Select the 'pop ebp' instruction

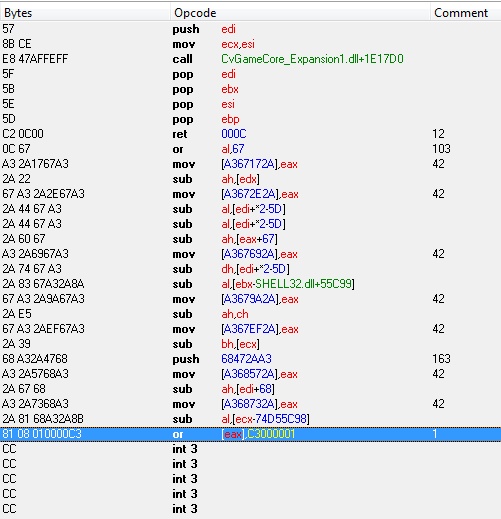[250, 119]
